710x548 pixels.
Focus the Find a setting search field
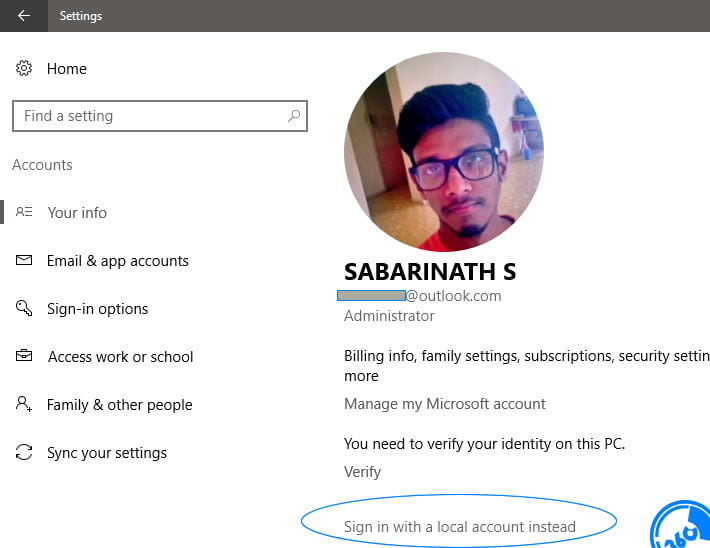(150, 116)
